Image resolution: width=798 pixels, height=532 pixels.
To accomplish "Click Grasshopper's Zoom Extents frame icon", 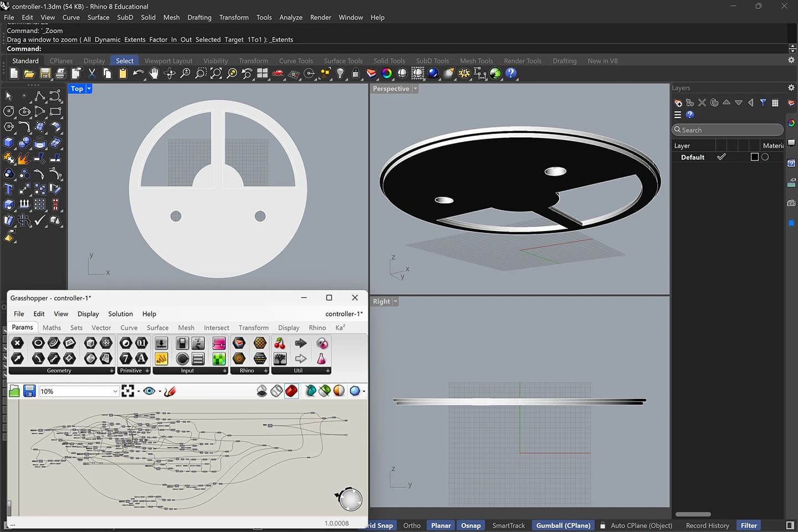I will point(128,391).
